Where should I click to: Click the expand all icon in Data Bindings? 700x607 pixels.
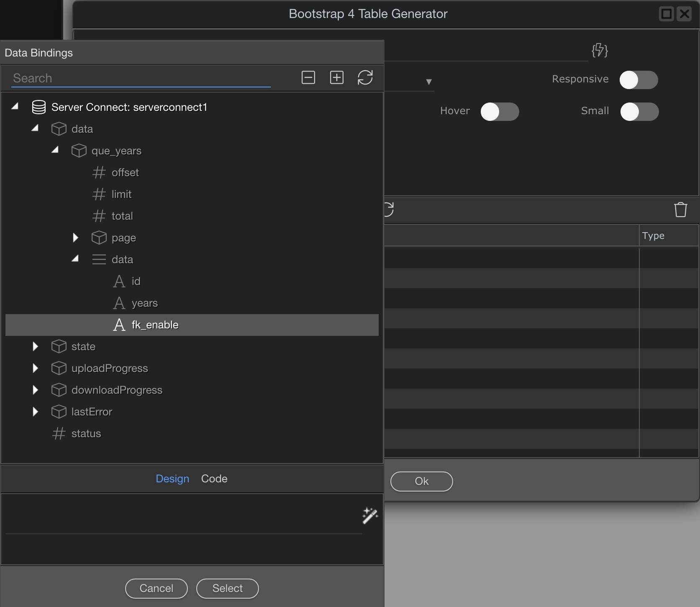(336, 77)
